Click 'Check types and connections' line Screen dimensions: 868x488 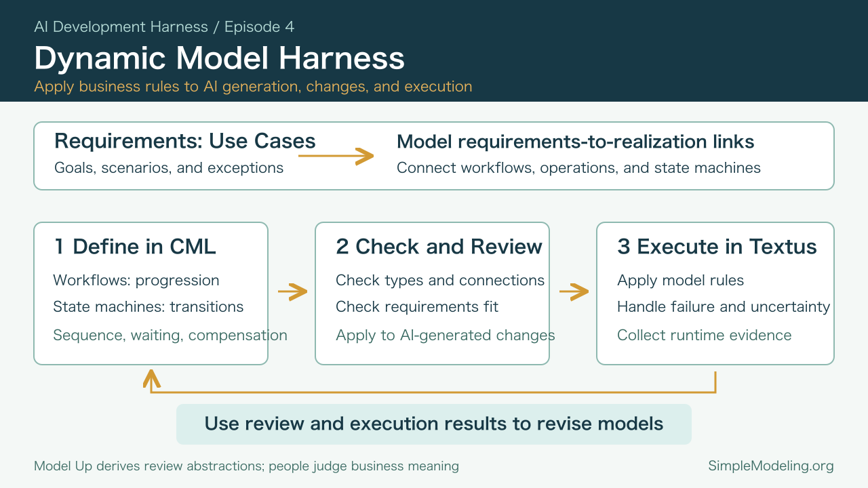(x=440, y=281)
